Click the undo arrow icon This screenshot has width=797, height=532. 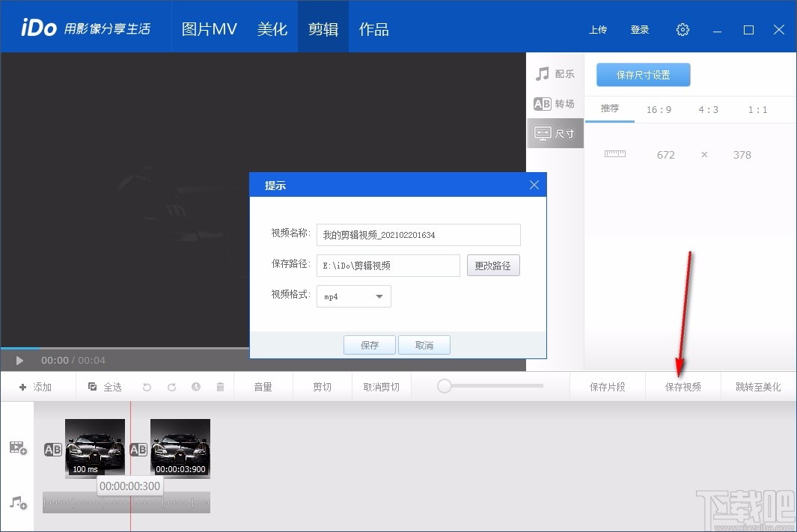tap(147, 386)
